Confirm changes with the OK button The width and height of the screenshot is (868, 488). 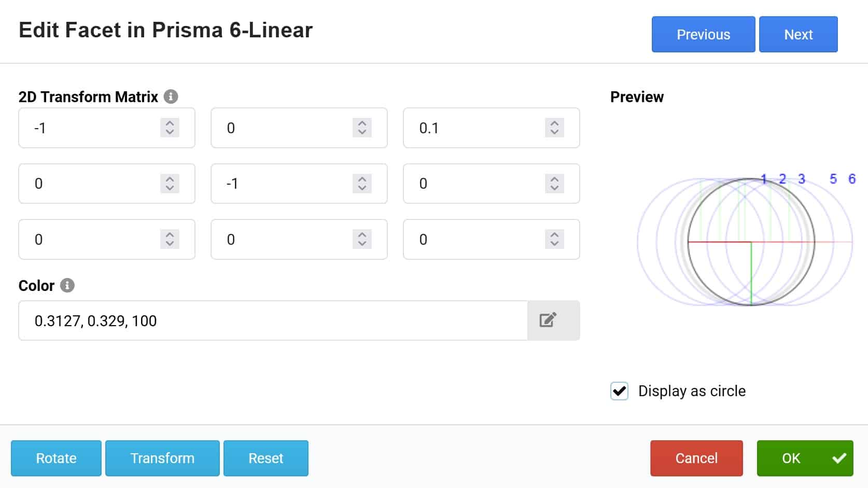pos(804,458)
